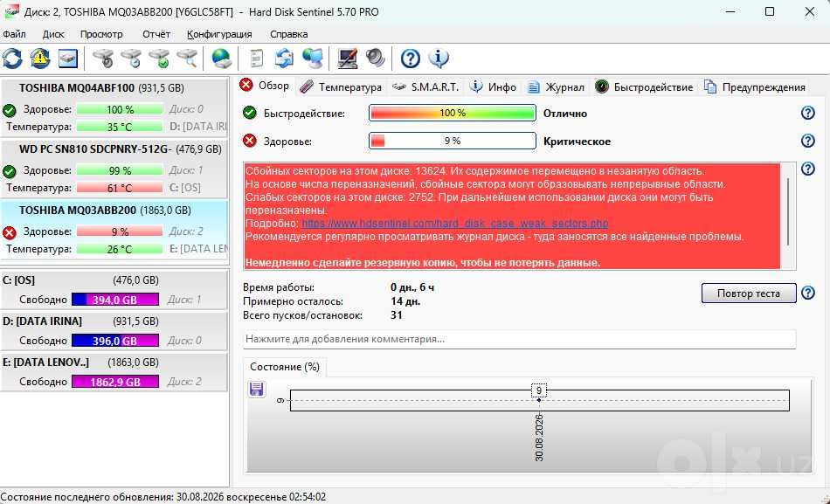Switch to the Быстродействие tab
Viewport: 830px width, 504px height.
coord(644,86)
